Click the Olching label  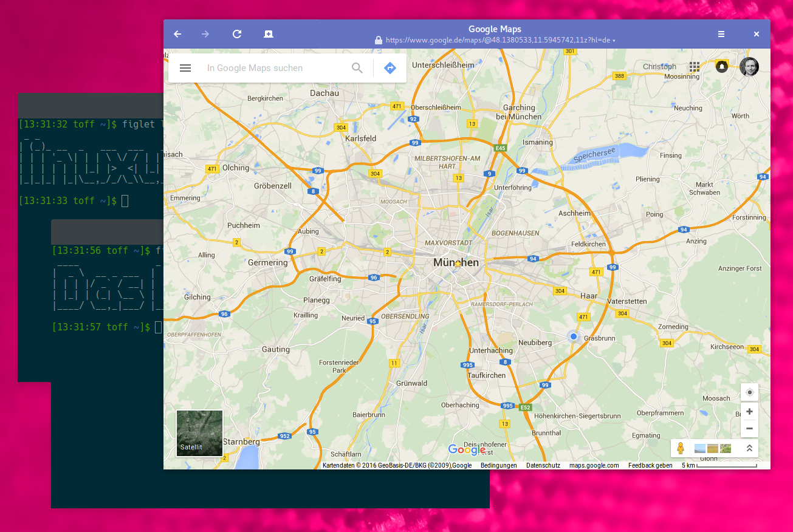[236, 168]
